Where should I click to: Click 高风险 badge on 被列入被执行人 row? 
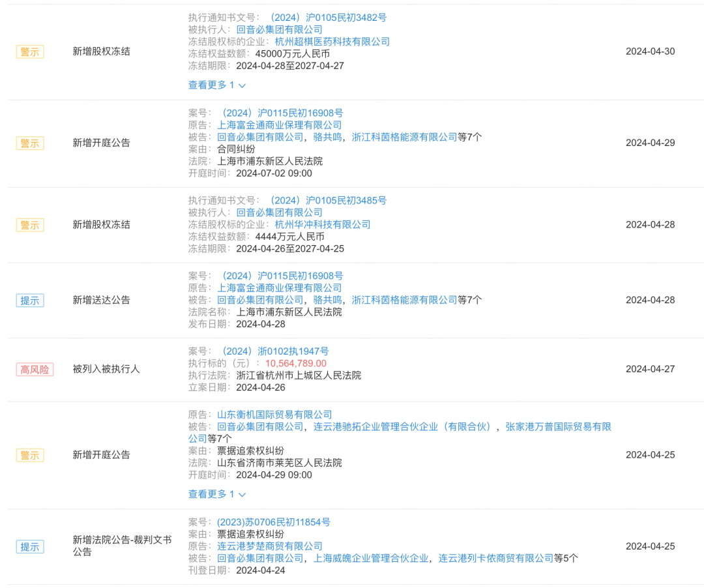coord(35,370)
